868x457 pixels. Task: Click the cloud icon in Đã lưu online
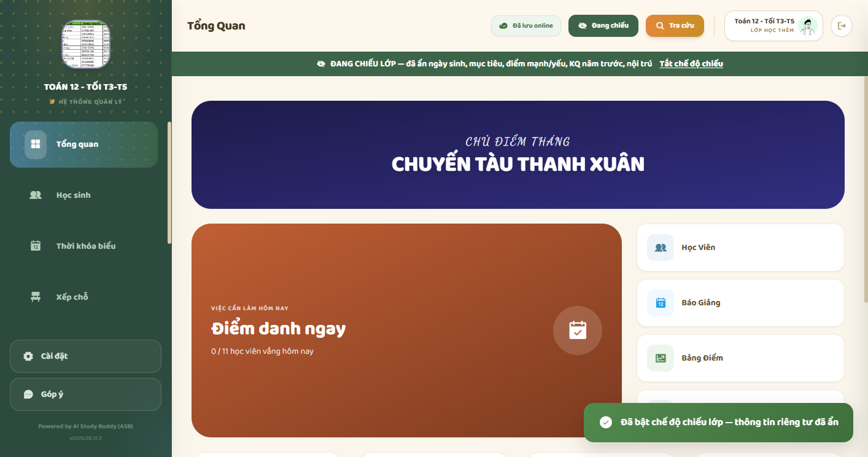(503, 26)
